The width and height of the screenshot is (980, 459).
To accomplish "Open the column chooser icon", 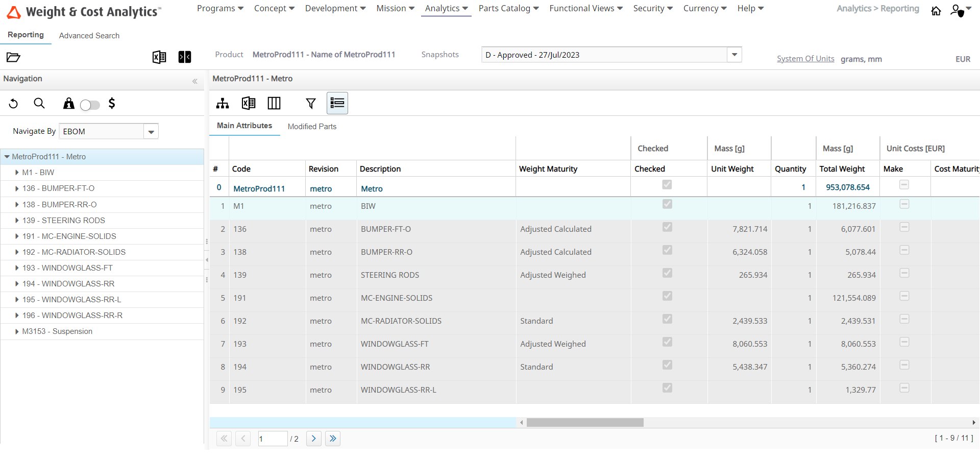I will (x=274, y=104).
